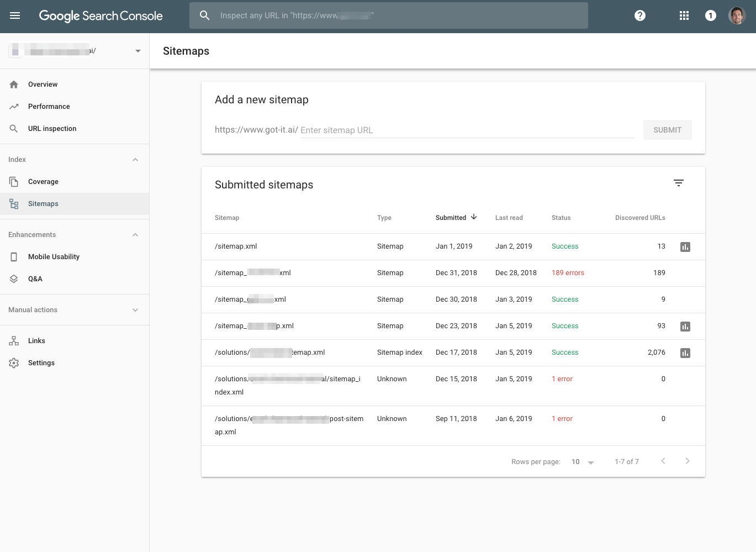Screen dimensions: 756x552
Task: Click the 189 errors status
Action: (568, 273)
